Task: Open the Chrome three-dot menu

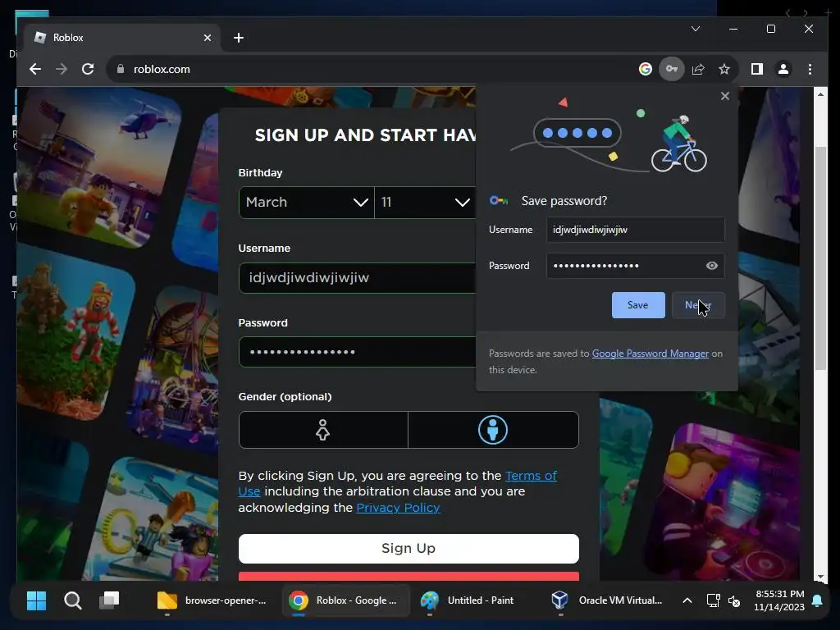Action: click(x=810, y=69)
